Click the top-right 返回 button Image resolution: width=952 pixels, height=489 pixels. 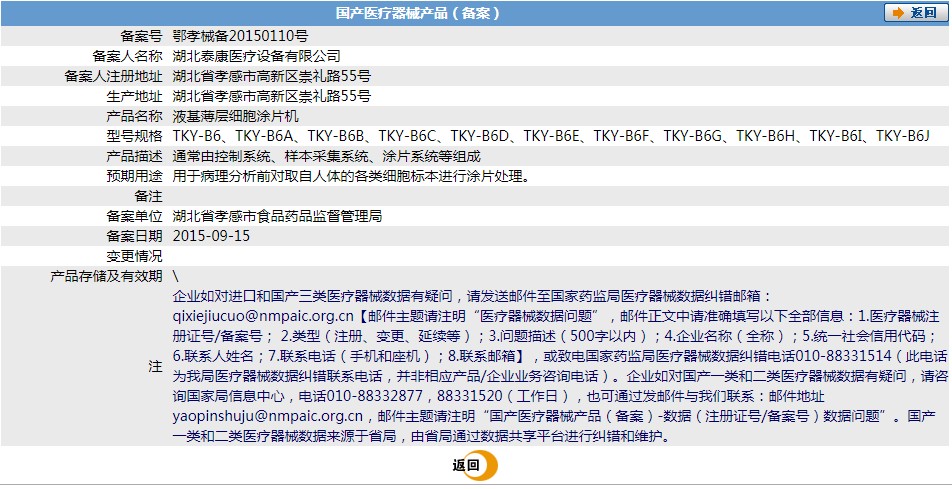[x=916, y=13]
